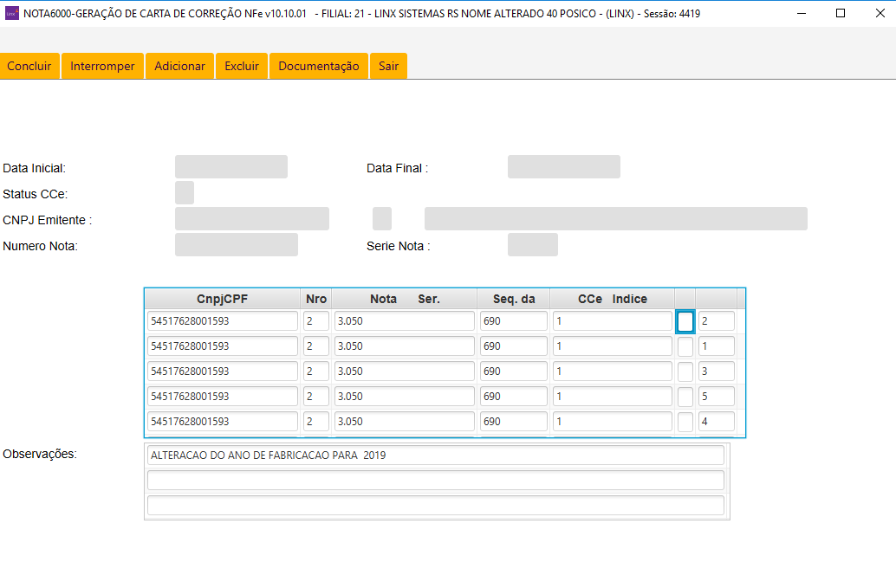Select the Seq. da column header

point(514,299)
